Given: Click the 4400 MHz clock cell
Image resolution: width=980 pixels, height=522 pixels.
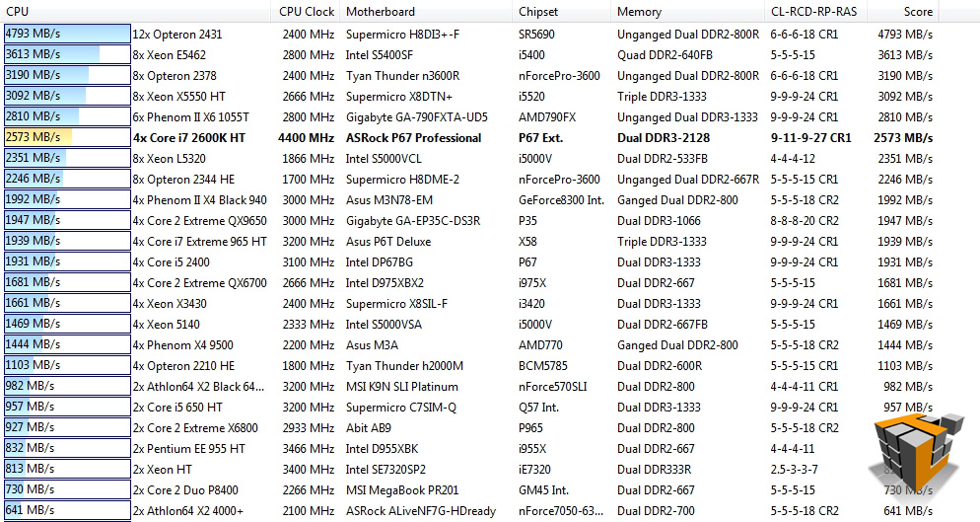Looking at the screenshot, I should pos(307,138).
